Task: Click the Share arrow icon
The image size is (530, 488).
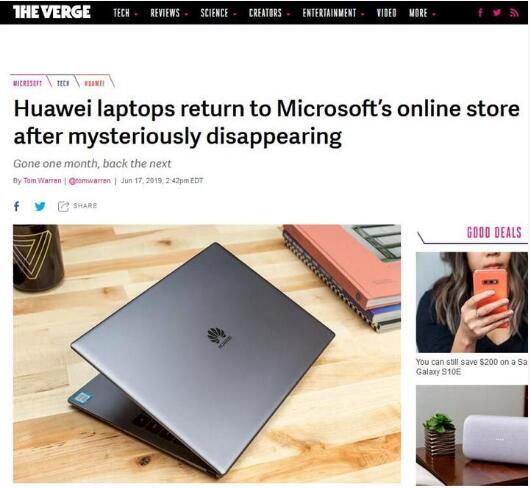Action: tap(63, 206)
